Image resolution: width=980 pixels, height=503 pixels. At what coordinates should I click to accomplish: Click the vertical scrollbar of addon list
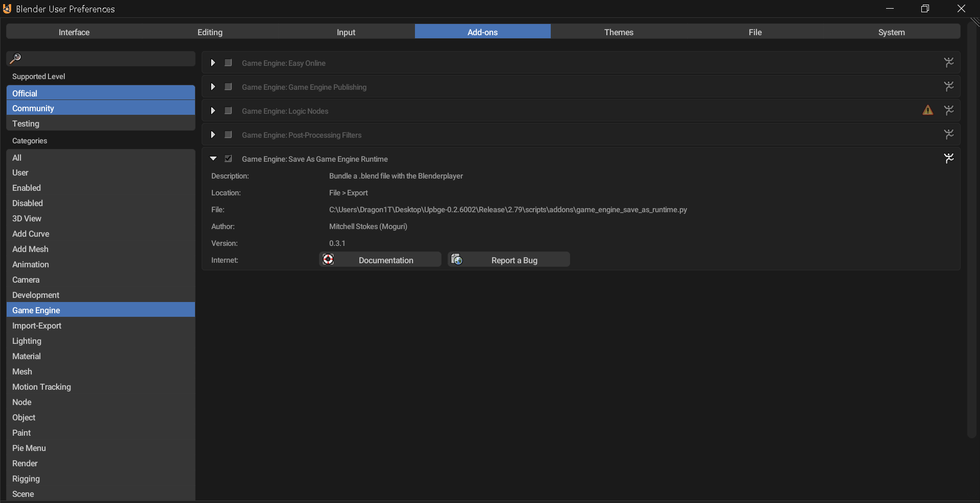pos(971,230)
